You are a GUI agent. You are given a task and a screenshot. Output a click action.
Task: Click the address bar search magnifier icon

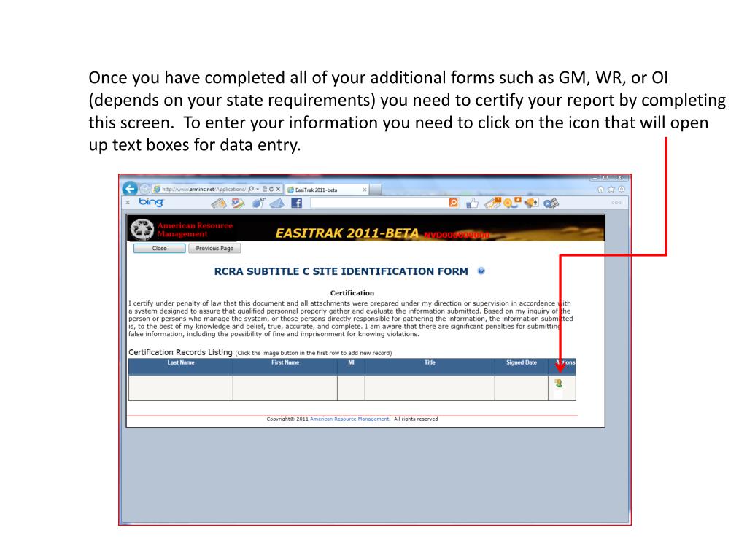click(x=251, y=189)
